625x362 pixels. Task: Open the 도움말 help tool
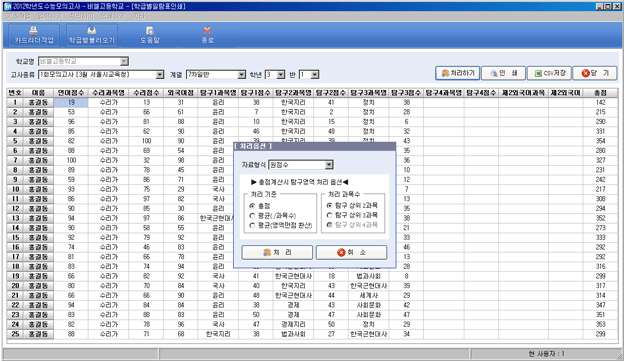[150, 35]
